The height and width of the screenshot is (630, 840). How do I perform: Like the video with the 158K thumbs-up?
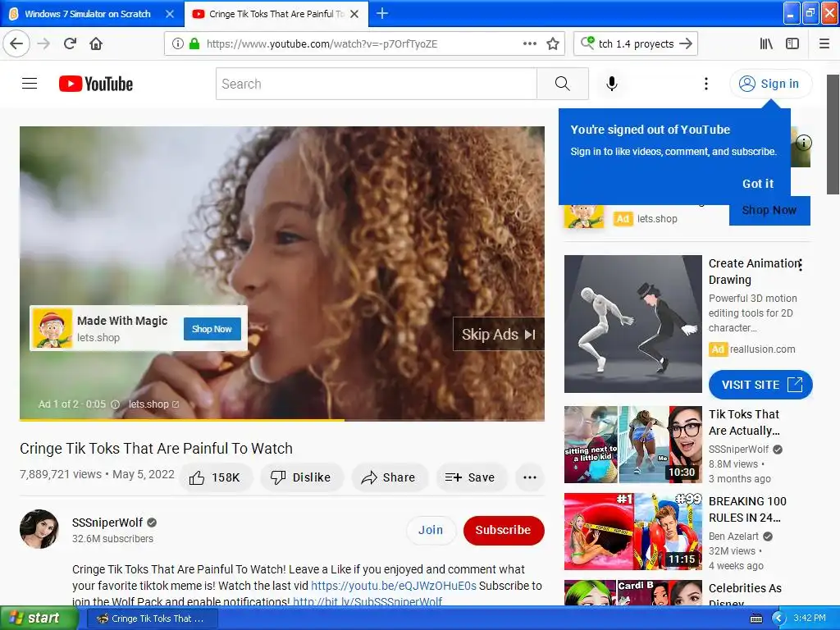[215, 477]
